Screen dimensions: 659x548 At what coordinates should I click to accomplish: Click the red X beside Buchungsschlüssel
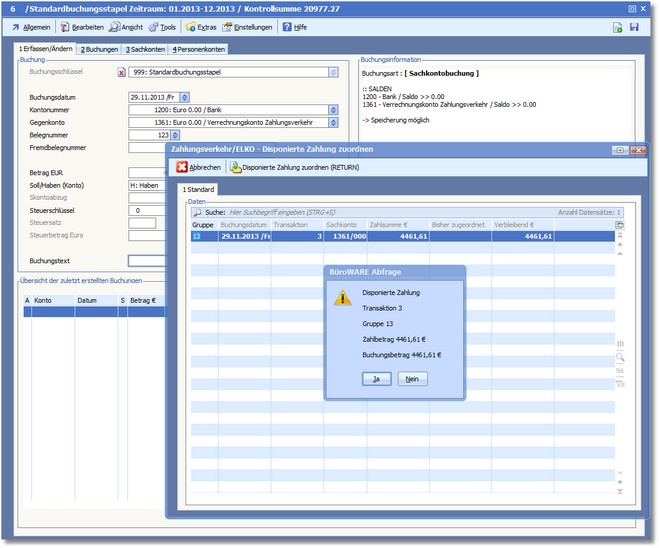[122, 72]
